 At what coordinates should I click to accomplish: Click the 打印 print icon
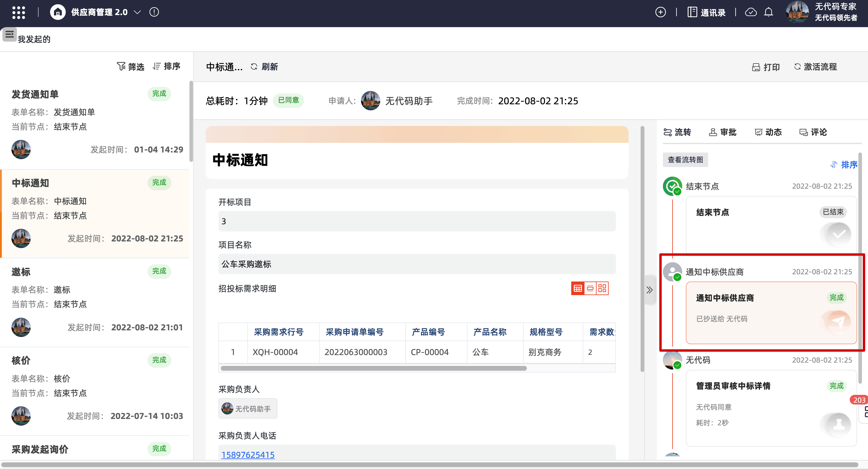[756, 67]
